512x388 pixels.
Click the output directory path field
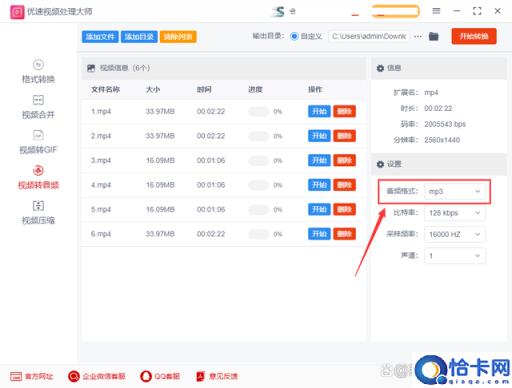pyautogui.click(x=369, y=36)
